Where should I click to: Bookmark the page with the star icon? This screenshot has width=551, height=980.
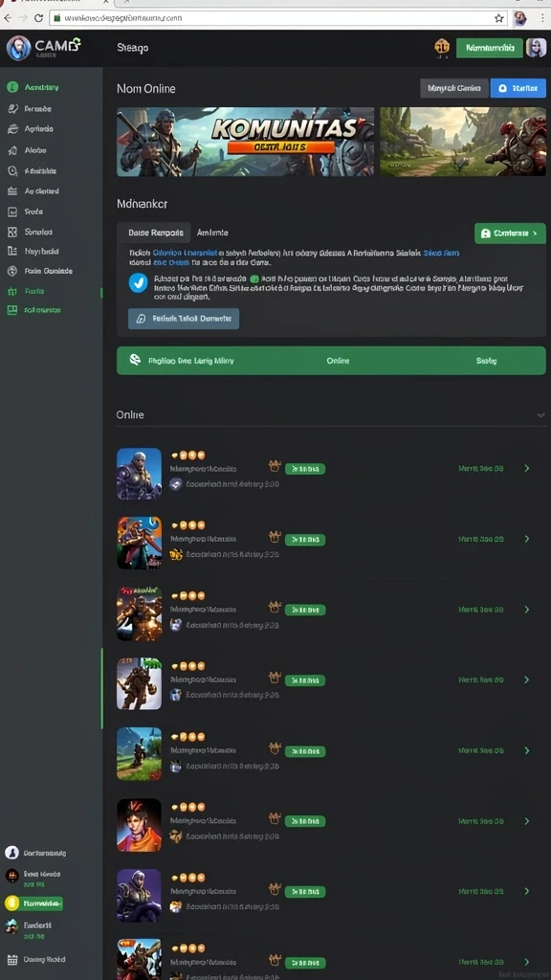pos(498,18)
